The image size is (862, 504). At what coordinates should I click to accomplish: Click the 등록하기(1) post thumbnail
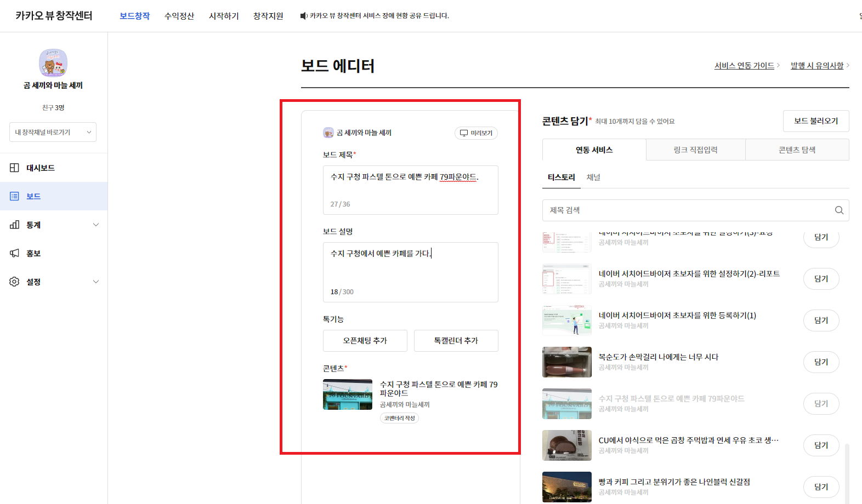567,320
